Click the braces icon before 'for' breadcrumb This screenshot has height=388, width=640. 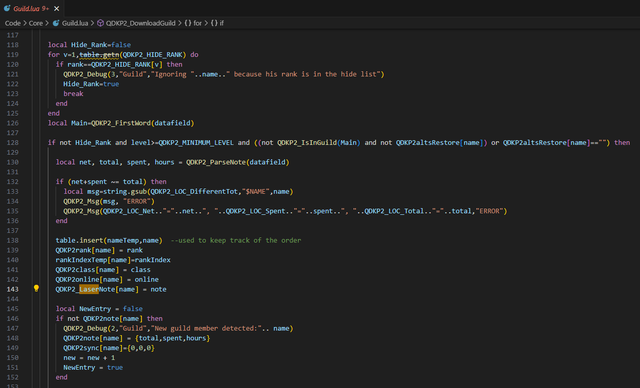(x=188, y=23)
